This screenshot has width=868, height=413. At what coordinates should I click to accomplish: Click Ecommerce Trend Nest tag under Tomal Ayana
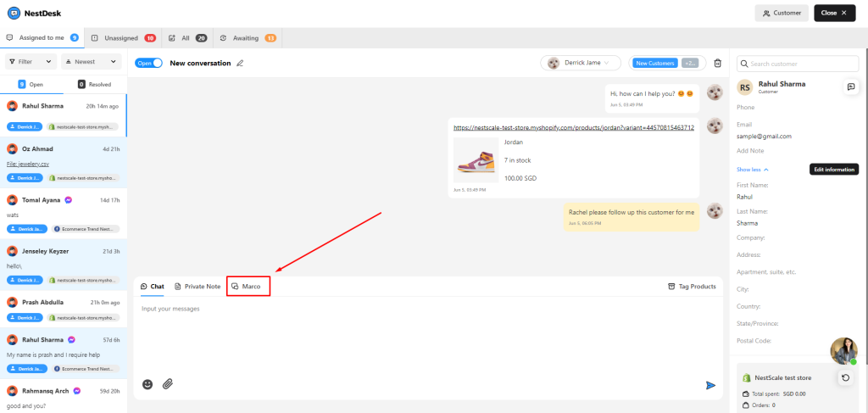[86, 229]
